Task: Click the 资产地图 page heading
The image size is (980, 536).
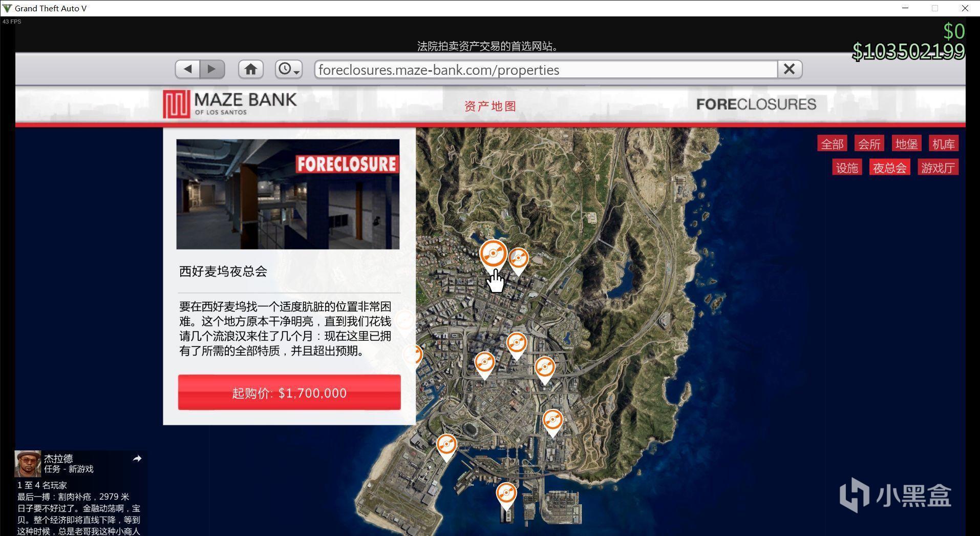Action: coord(491,106)
